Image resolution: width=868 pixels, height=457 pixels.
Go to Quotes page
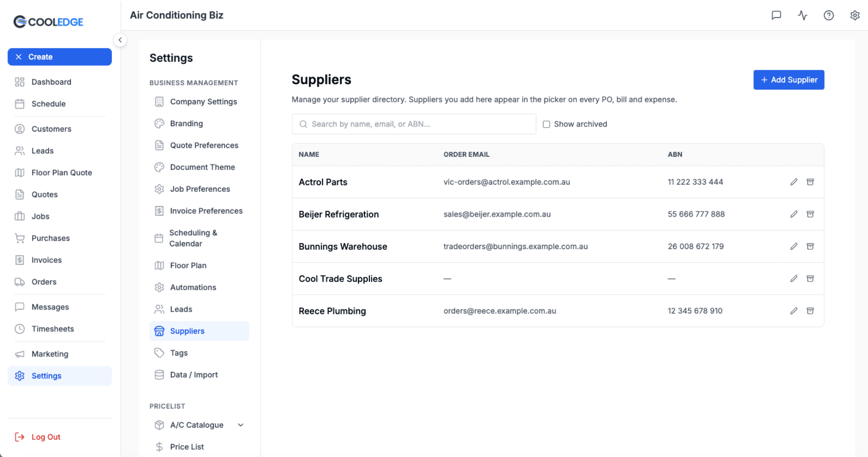point(60,194)
